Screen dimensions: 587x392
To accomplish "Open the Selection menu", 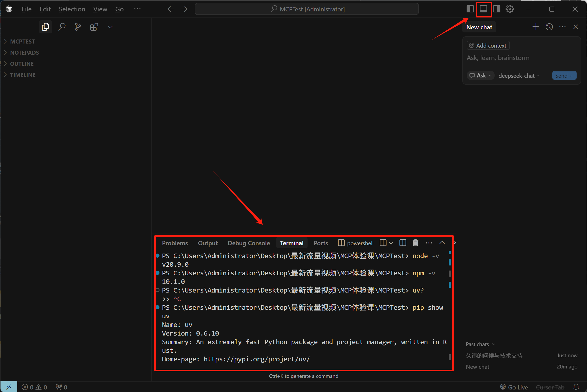I will (72, 9).
